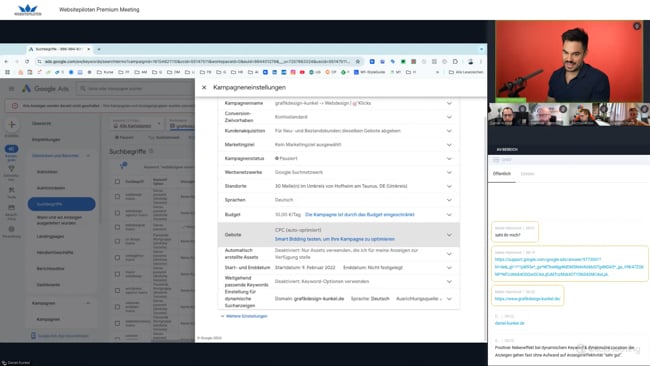Image resolution: width=650 pixels, height=366 pixels.
Task: Switch to the second chat tab beside Öffentlich
Action: [x=527, y=174]
